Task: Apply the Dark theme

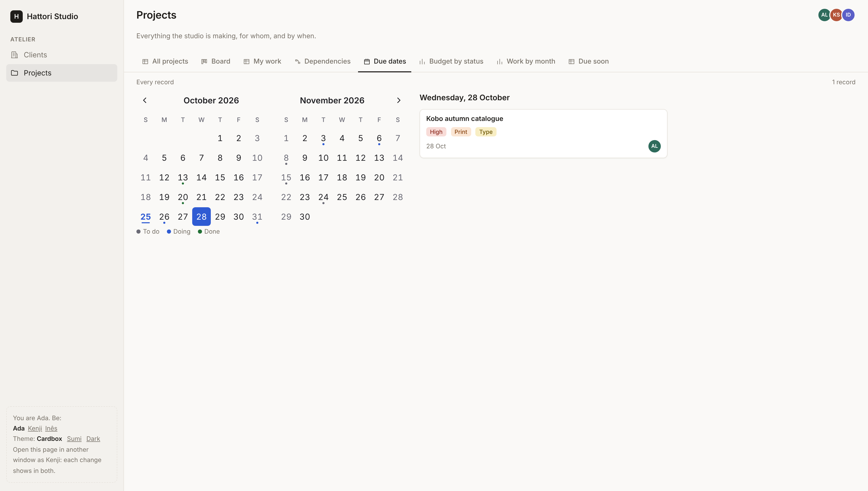Action: tap(93, 439)
